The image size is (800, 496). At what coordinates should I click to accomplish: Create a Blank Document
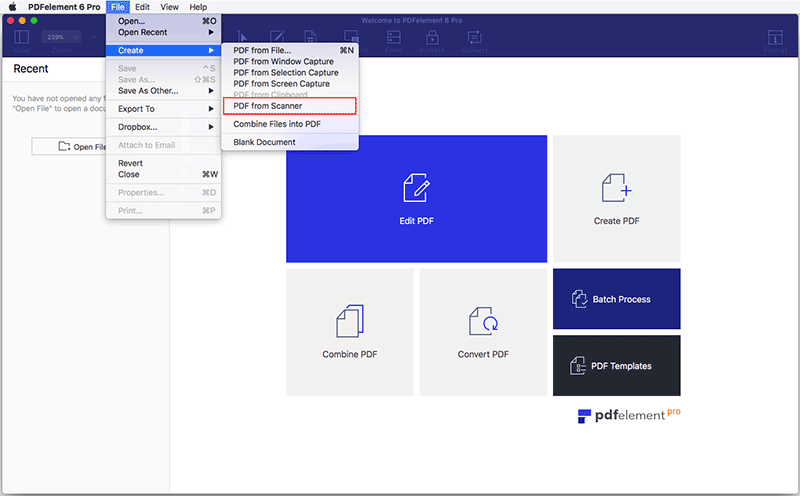tap(290, 142)
